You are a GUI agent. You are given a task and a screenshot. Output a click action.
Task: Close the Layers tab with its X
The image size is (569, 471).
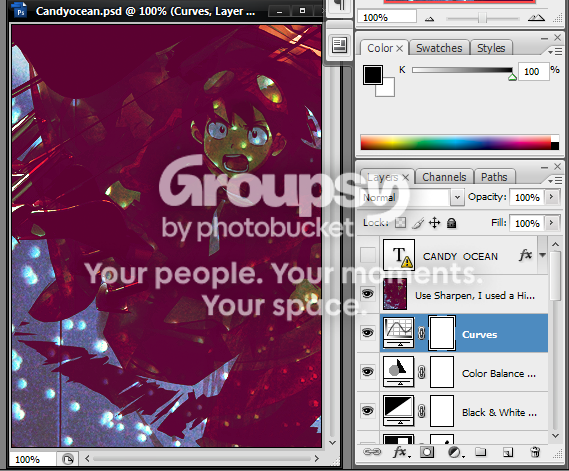click(x=405, y=177)
